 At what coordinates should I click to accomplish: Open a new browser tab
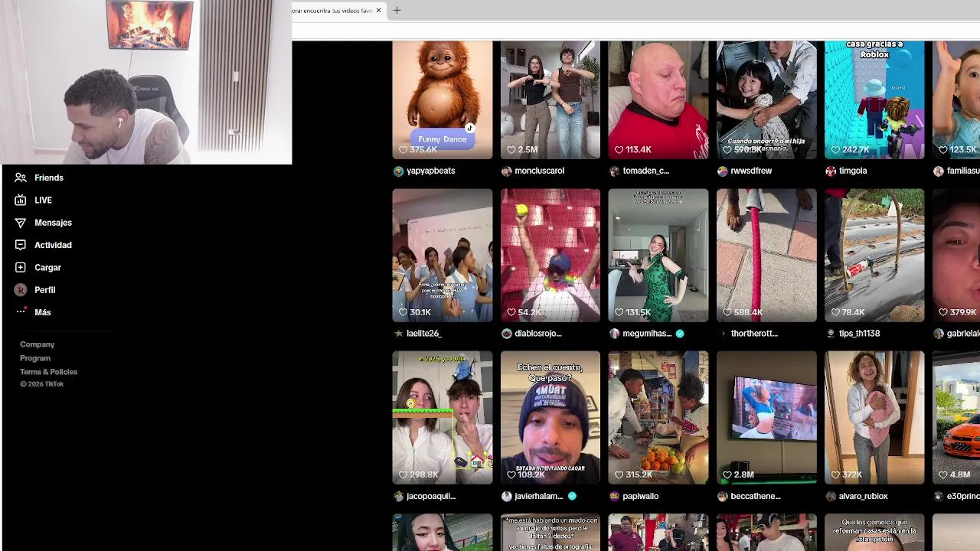(397, 11)
